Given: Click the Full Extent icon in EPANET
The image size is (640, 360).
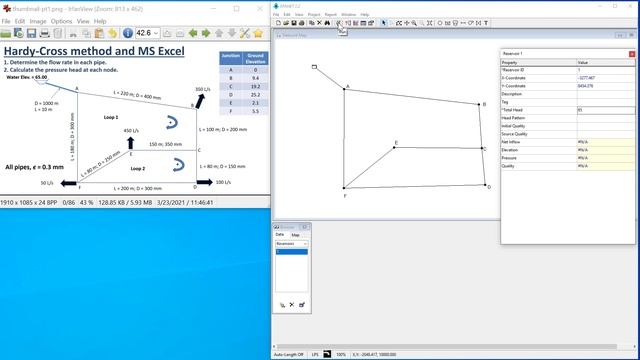Looking at the screenshot, I should click(x=429, y=23).
